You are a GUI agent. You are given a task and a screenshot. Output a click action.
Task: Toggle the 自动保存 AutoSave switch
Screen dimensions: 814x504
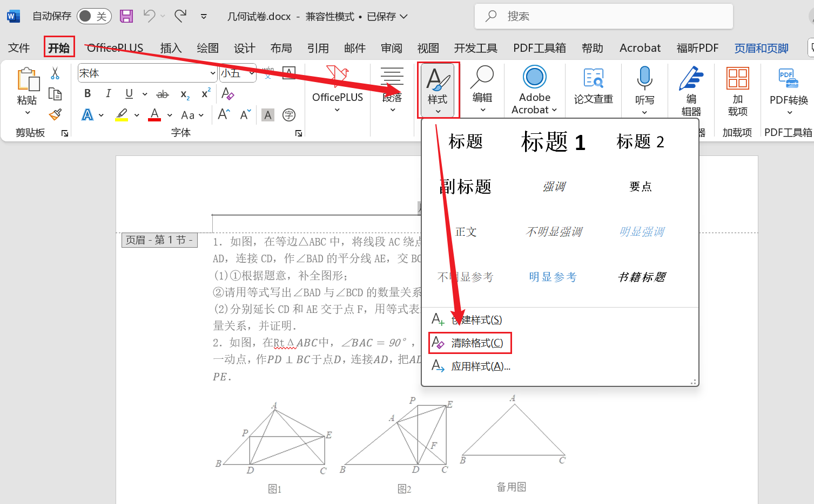tap(94, 16)
